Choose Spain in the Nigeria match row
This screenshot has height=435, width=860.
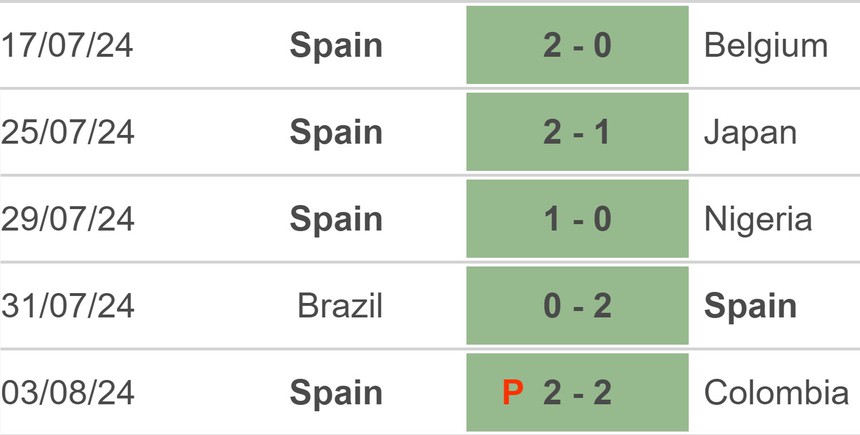point(336,219)
